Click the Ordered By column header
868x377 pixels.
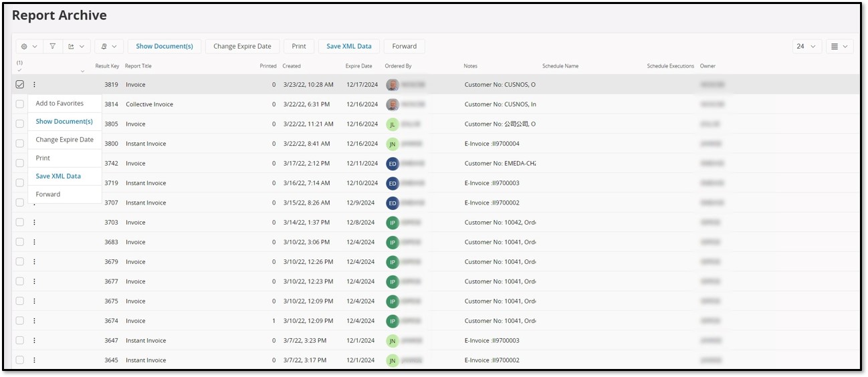tap(399, 66)
